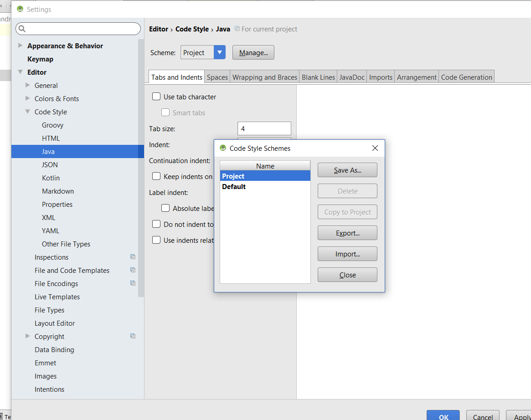Image resolution: width=531 pixels, height=420 pixels.
Task: Click the Import... button
Action: coord(347,254)
